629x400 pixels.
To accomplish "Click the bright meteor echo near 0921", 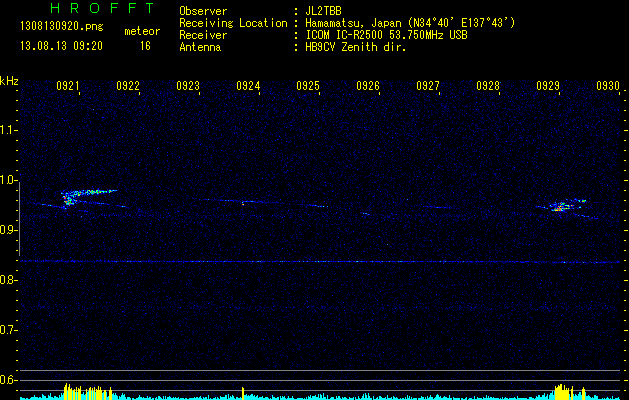I will [72, 197].
